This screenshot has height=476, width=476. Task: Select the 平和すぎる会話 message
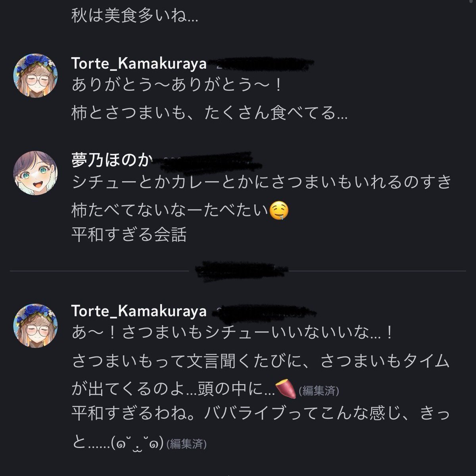pyautogui.click(x=129, y=235)
